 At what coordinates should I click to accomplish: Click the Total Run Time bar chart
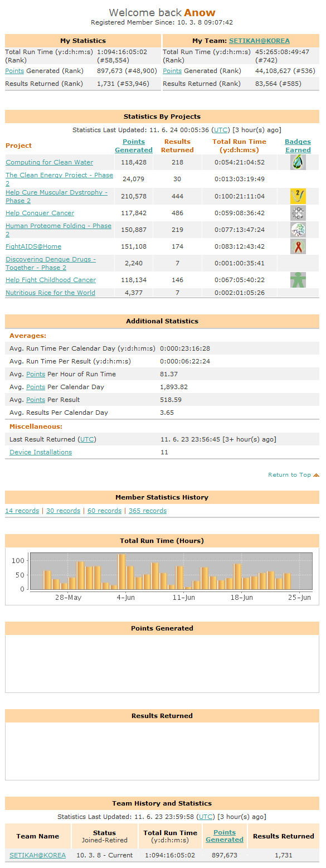[x=162, y=576]
